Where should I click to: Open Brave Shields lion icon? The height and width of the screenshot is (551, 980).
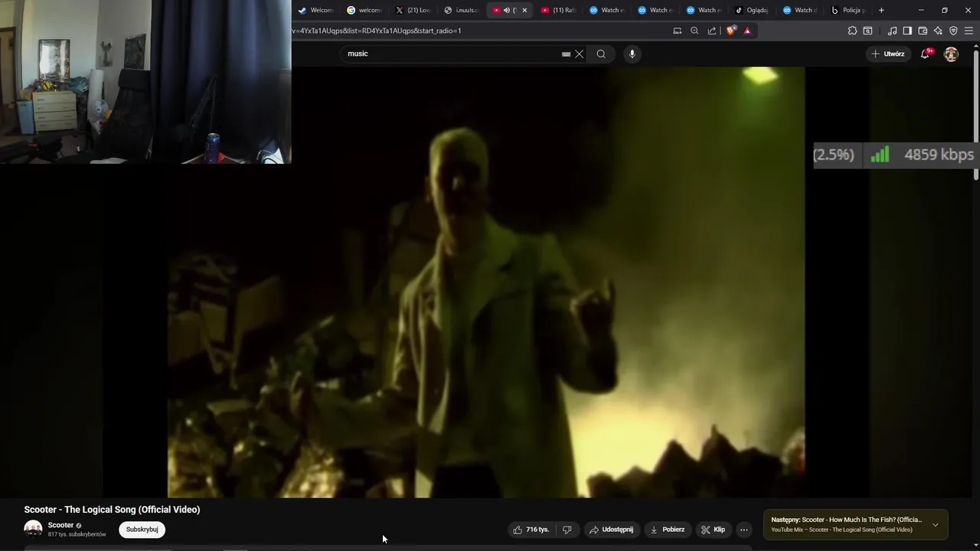click(x=731, y=31)
